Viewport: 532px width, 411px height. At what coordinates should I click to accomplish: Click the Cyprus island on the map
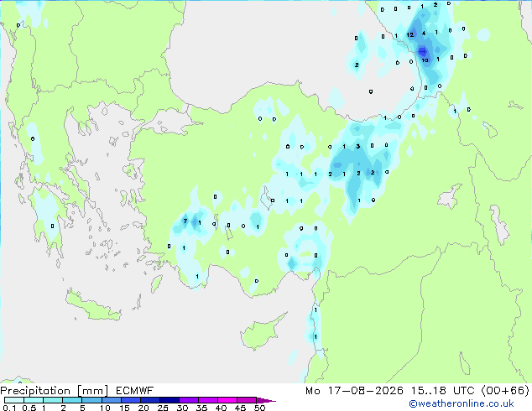(x=261, y=333)
